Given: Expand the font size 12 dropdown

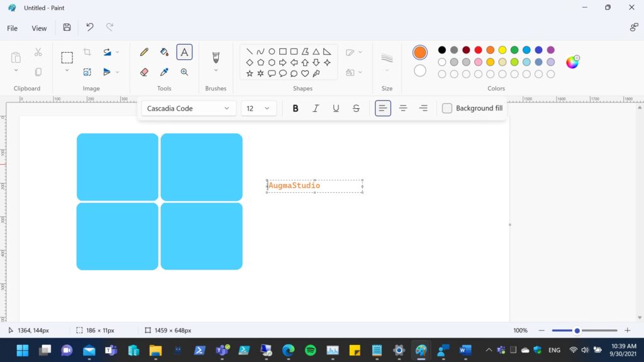Looking at the screenshot, I should 258,108.
